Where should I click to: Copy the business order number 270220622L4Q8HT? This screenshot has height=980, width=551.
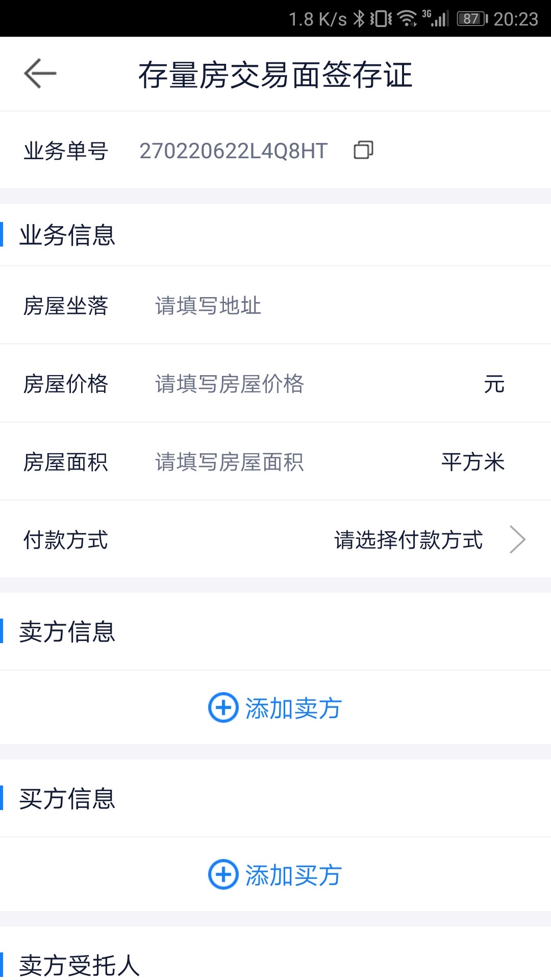tap(363, 150)
